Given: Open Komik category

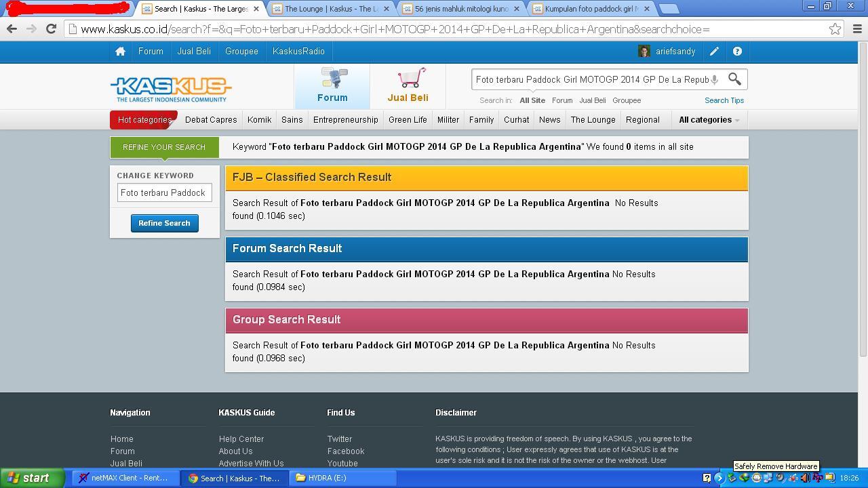Looking at the screenshot, I should (x=259, y=120).
